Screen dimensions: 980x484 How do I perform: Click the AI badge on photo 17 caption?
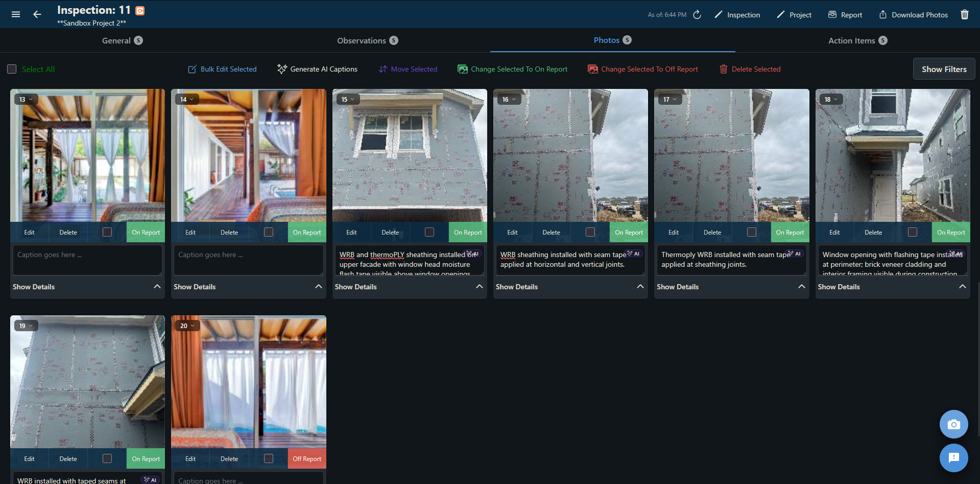click(x=795, y=253)
